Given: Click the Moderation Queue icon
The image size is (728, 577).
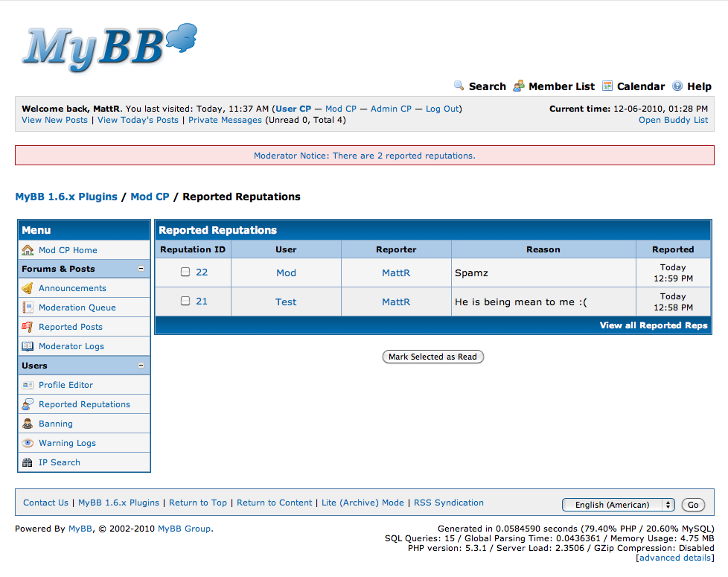Looking at the screenshot, I should (x=28, y=307).
